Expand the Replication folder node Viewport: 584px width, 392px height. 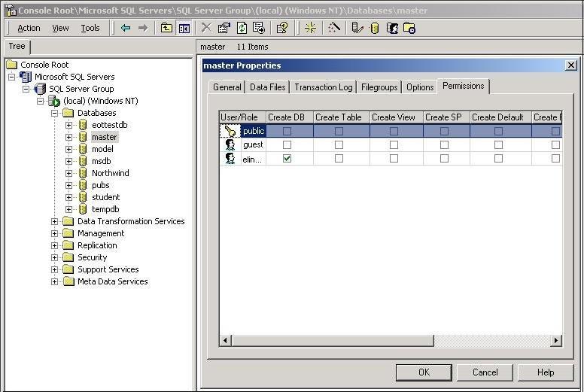click(x=54, y=245)
